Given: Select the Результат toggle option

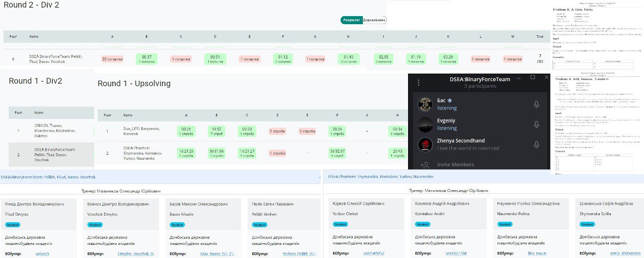Looking at the screenshot, I should click(x=351, y=20).
